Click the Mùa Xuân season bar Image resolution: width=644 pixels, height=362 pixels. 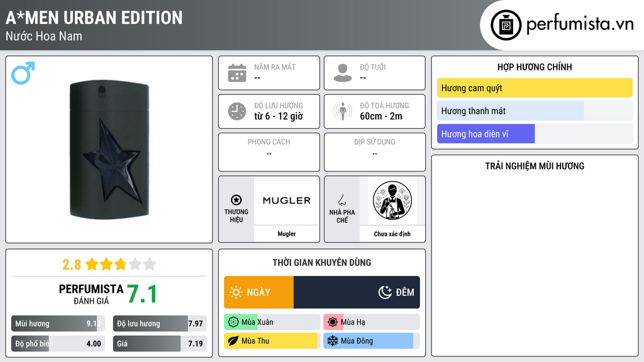coord(272,322)
